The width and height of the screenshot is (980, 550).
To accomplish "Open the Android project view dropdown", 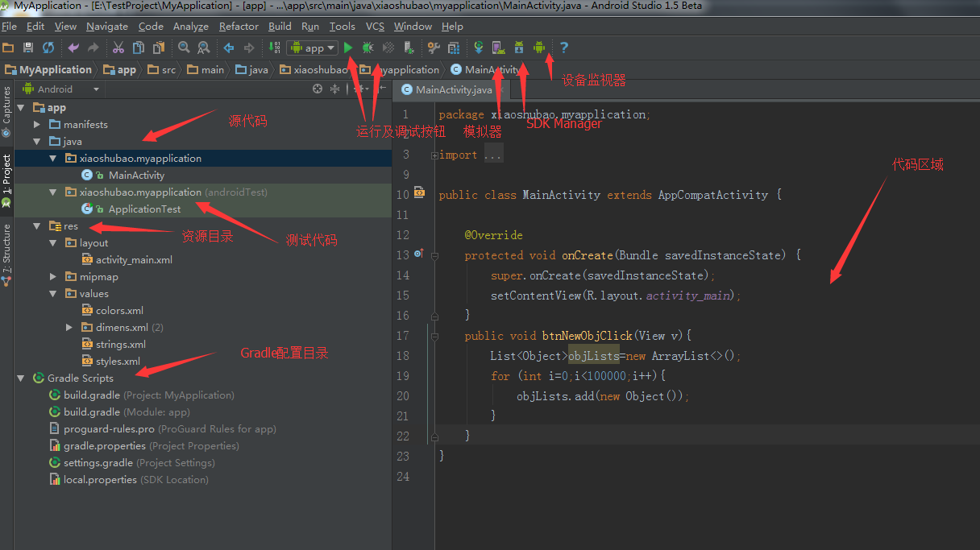I will (x=66, y=89).
